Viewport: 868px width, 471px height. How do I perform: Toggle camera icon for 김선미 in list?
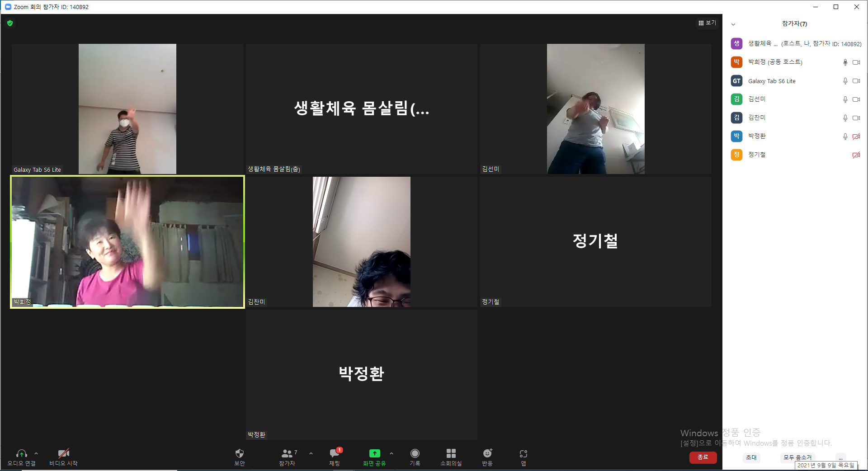(x=856, y=99)
